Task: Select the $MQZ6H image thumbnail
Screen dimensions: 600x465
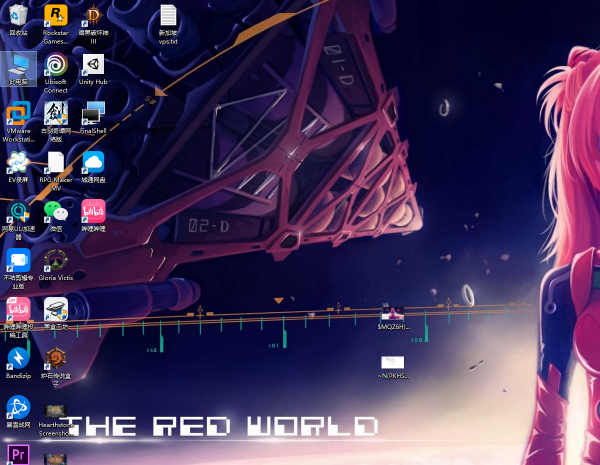Action: 393,313
